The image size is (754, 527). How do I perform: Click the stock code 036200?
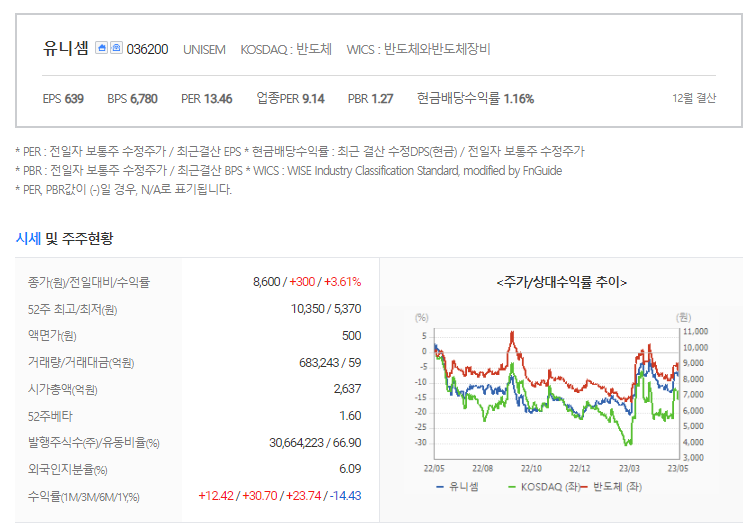point(147,49)
